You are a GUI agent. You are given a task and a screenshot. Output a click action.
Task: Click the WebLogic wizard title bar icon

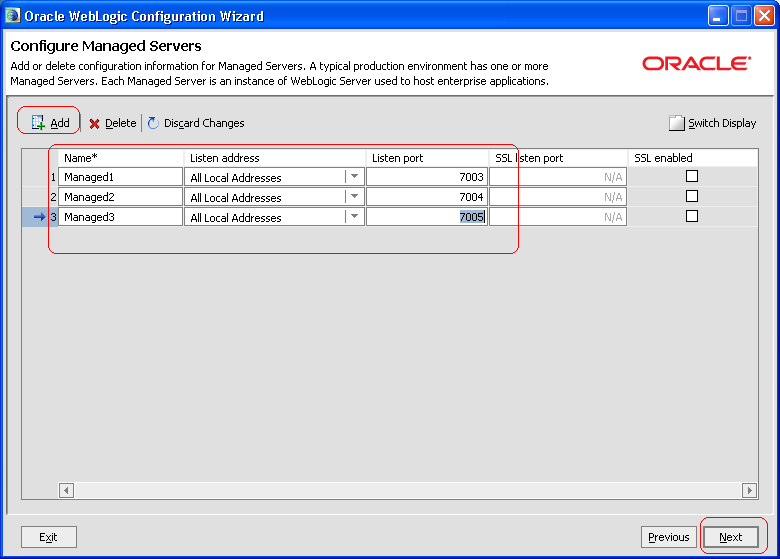pyautogui.click(x=12, y=15)
